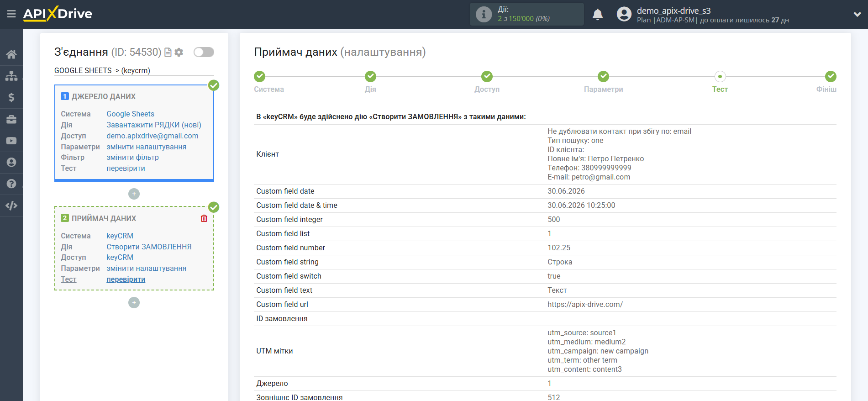The width and height of the screenshot is (868, 401).
Task: Open the Створити ЗАМОВЛЕННЯ action link
Action: click(x=149, y=247)
